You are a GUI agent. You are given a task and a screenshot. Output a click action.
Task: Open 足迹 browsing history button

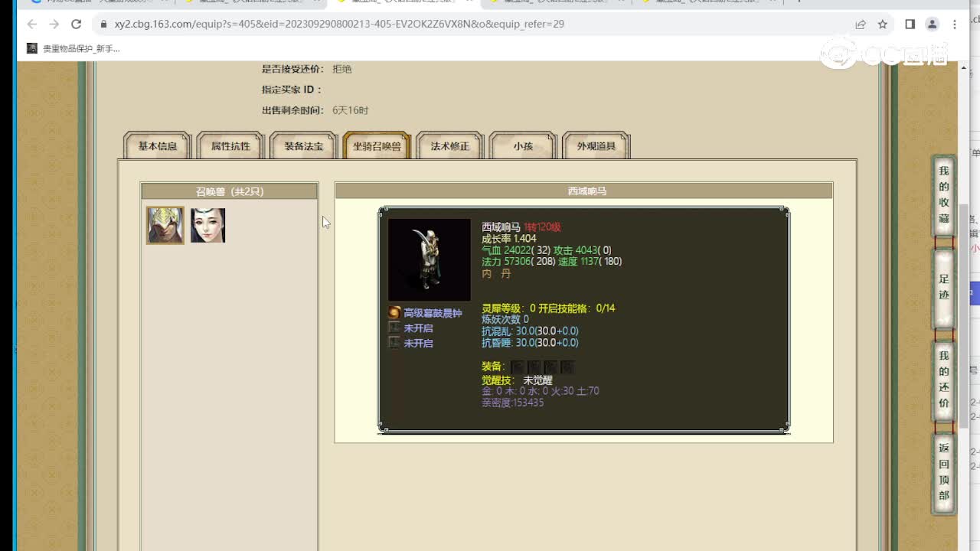pyautogui.click(x=944, y=289)
